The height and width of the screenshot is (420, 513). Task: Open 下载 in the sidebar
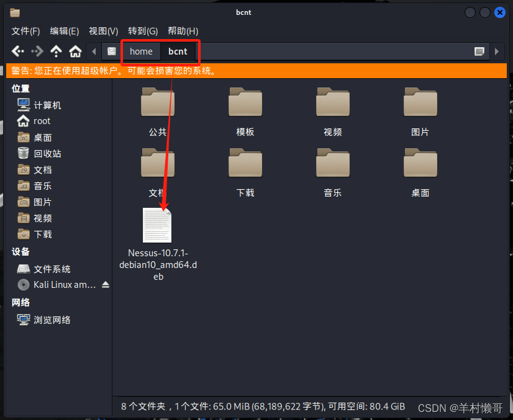[x=34, y=234]
